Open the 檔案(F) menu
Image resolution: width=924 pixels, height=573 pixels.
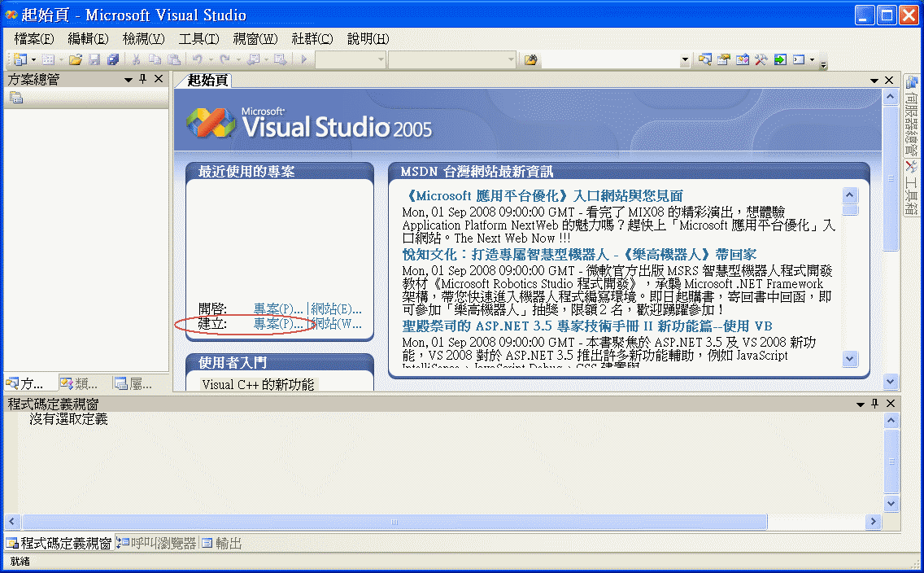[x=33, y=39]
